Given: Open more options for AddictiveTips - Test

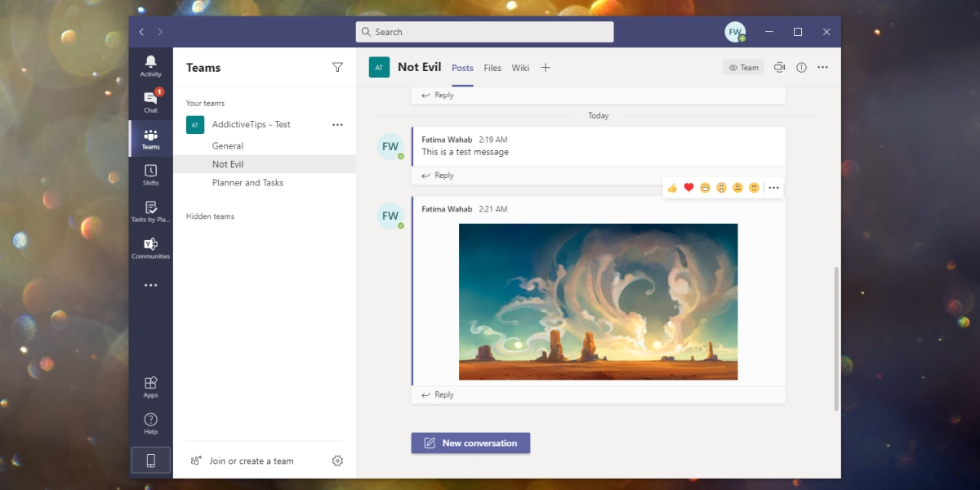Looking at the screenshot, I should point(337,125).
